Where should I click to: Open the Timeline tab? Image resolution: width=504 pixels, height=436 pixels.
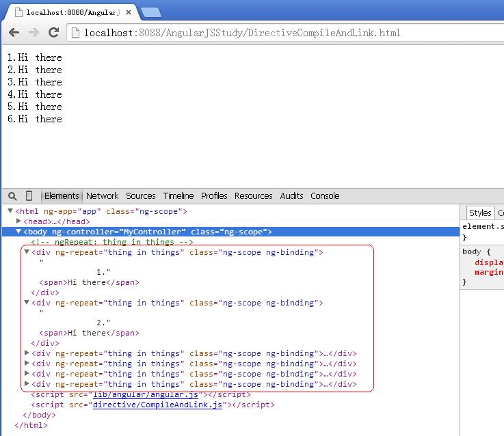(178, 195)
